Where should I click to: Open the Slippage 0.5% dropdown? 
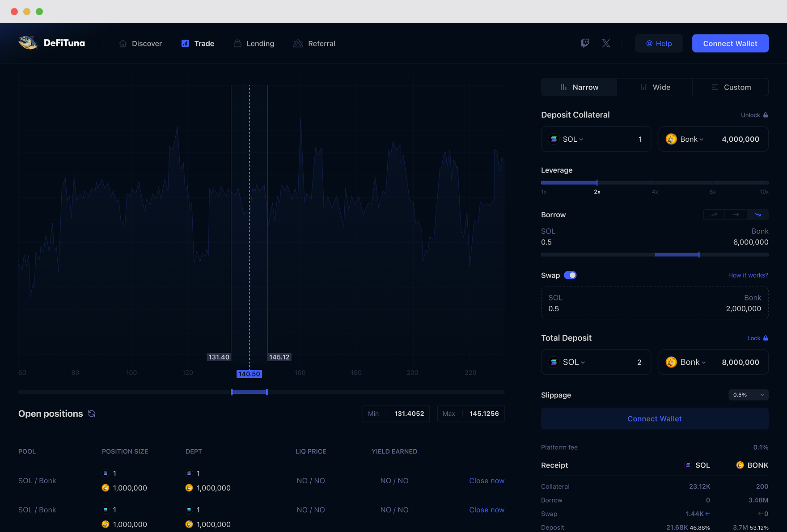coord(749,395)
